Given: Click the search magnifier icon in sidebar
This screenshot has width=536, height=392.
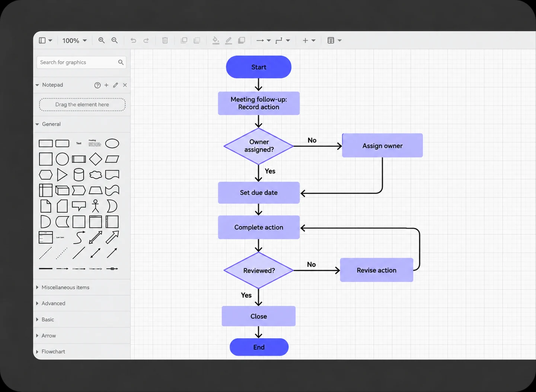Looking at the screenshot, I should tap(121, 62).
